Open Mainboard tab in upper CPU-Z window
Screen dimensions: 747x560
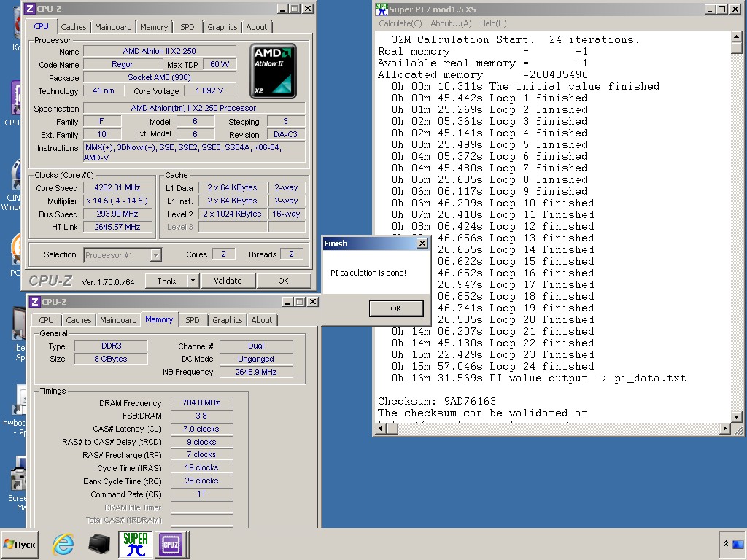tap(113, 27)
